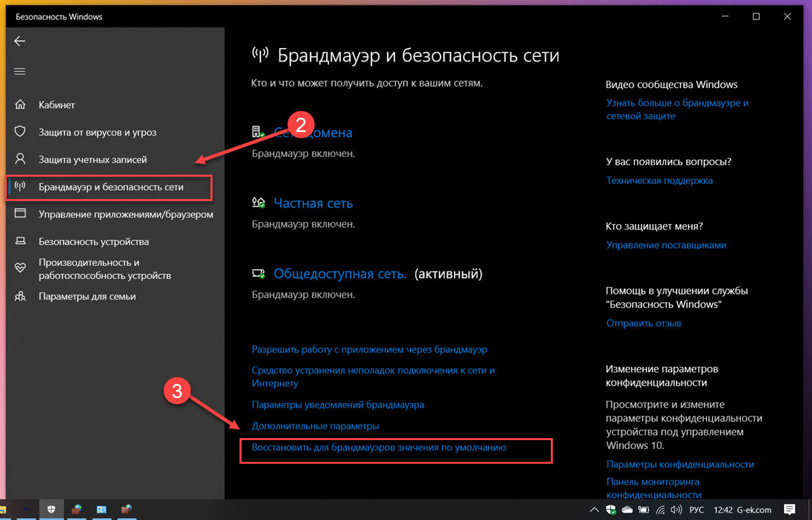Click Разрешить работу с приложением через брандмауэр
The height and width of the screenshot is (520, 812).
click(369, 350)
